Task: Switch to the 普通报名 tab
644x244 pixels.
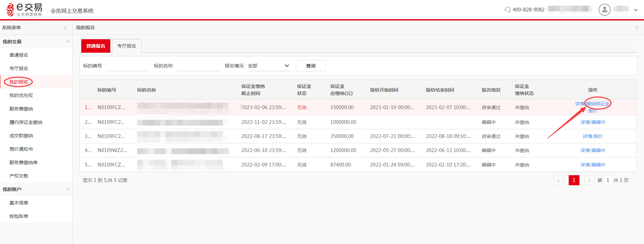Action: click(x=96, y=46)
